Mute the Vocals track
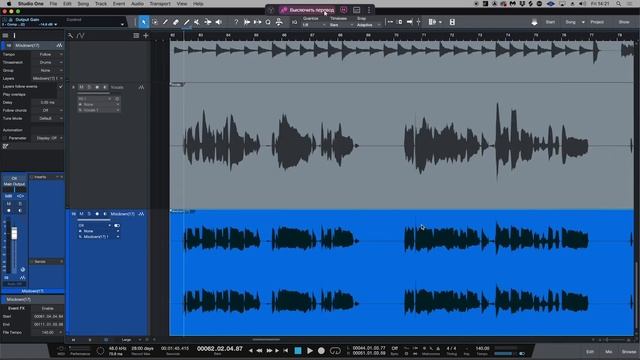 coord(81,87)
